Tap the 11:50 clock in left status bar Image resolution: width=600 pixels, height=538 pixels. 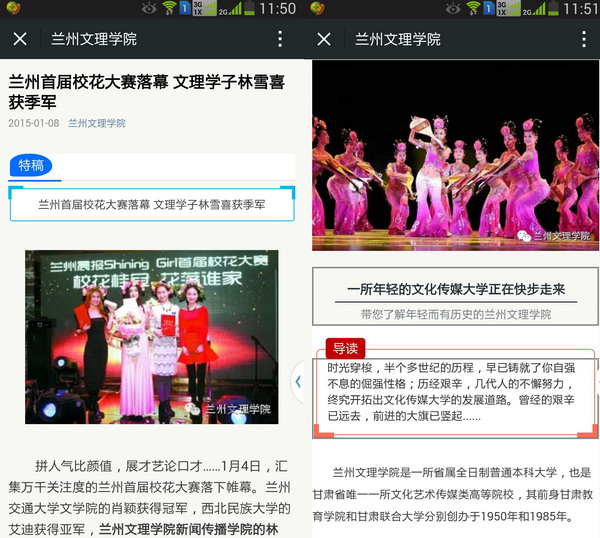276,9
